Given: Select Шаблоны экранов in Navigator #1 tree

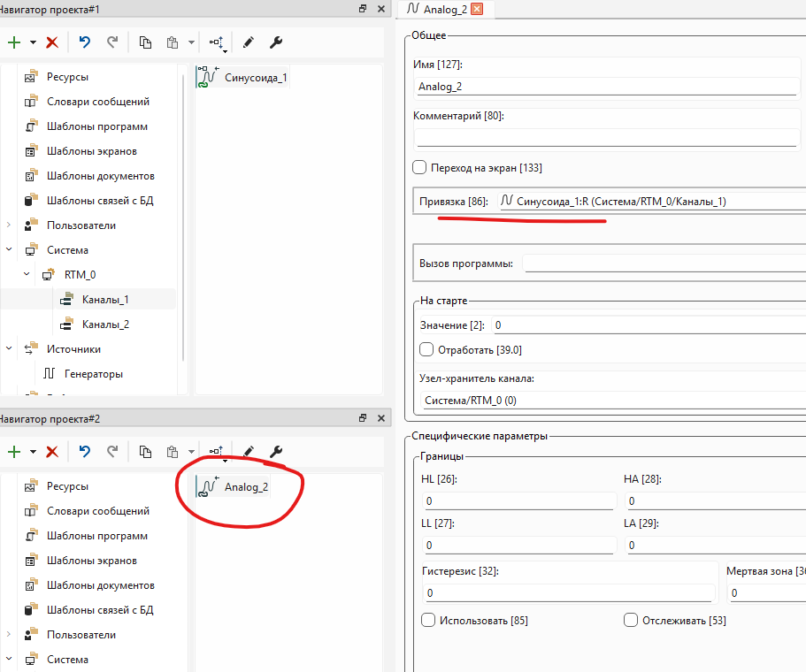Looking at the screenshot, I should 91,151.
